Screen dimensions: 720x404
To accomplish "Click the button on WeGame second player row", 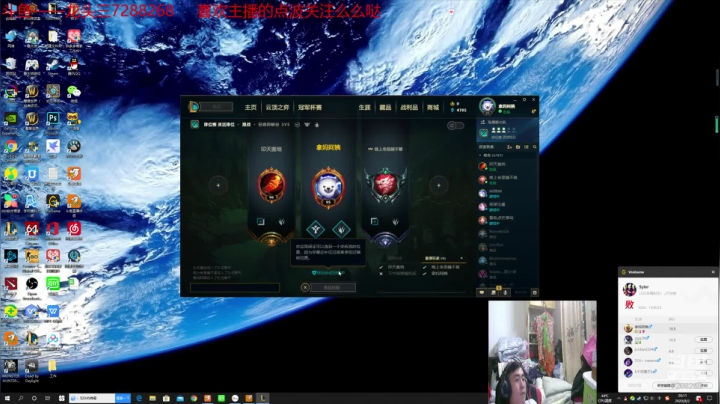I will (704, 339).
